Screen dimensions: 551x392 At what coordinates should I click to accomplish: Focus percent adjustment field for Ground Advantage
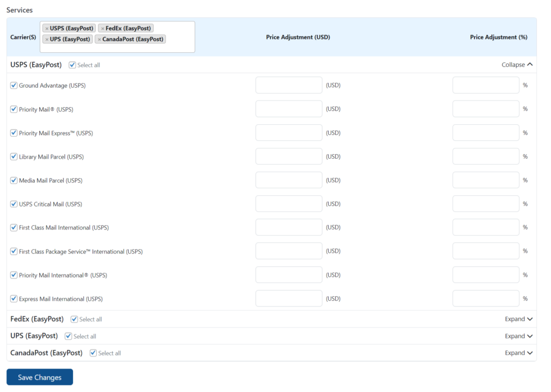tap(486, 85)
